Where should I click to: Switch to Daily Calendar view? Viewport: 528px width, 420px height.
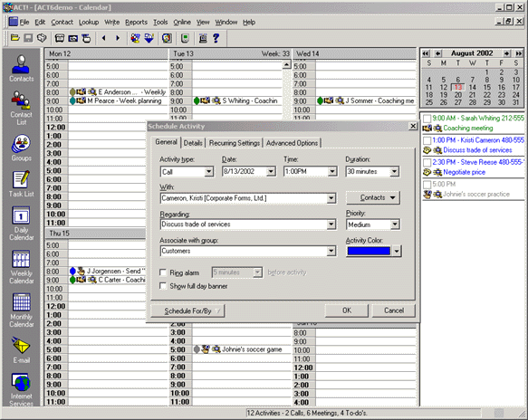[x=21, y=224]
